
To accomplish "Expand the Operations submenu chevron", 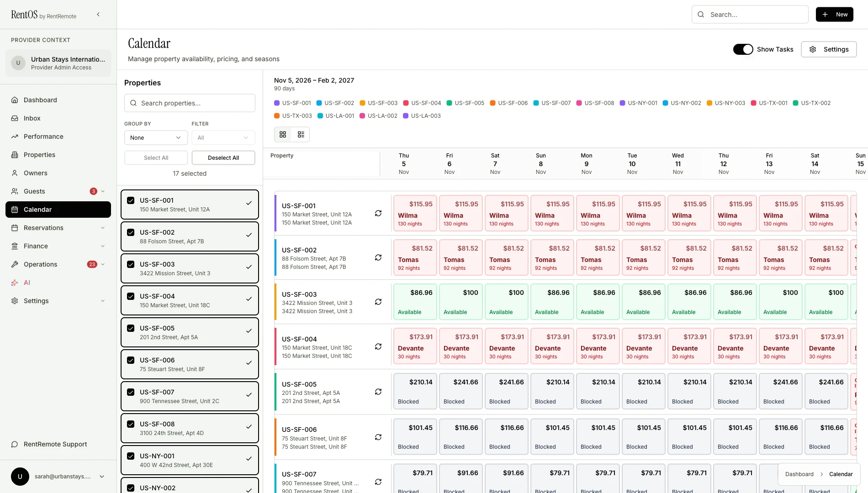I will tap(103, 264).
